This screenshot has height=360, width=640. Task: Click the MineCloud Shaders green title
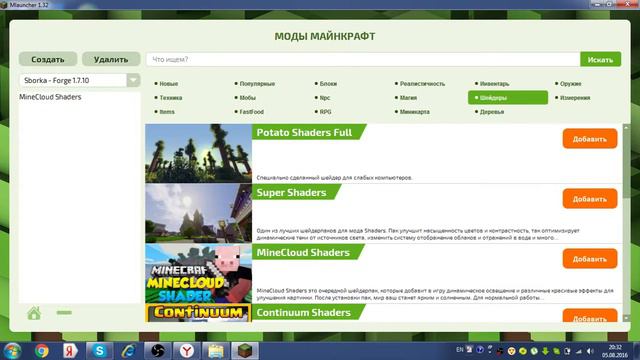pyautogui.click(x=303, y=253)
